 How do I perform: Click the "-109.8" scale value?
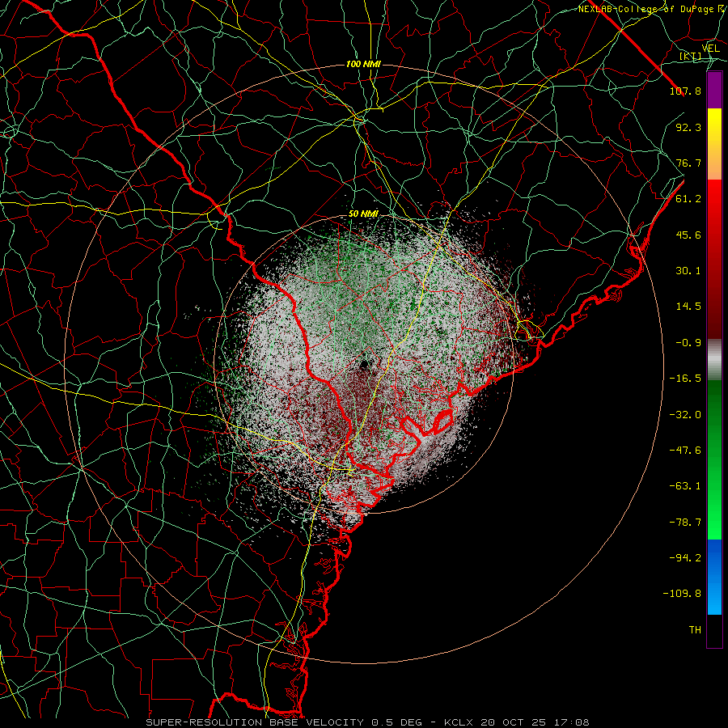point(682,594)
